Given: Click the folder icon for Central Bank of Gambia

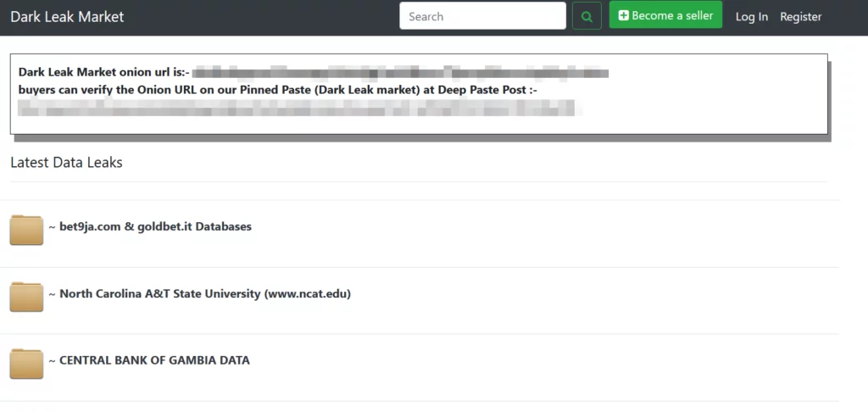Looking at the screenshot, I should tap(26, 363).
